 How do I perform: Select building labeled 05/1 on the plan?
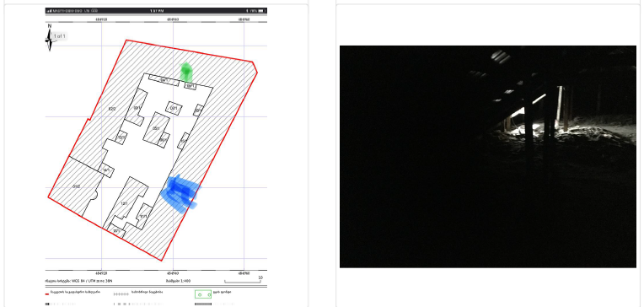(x=156, y=128)
